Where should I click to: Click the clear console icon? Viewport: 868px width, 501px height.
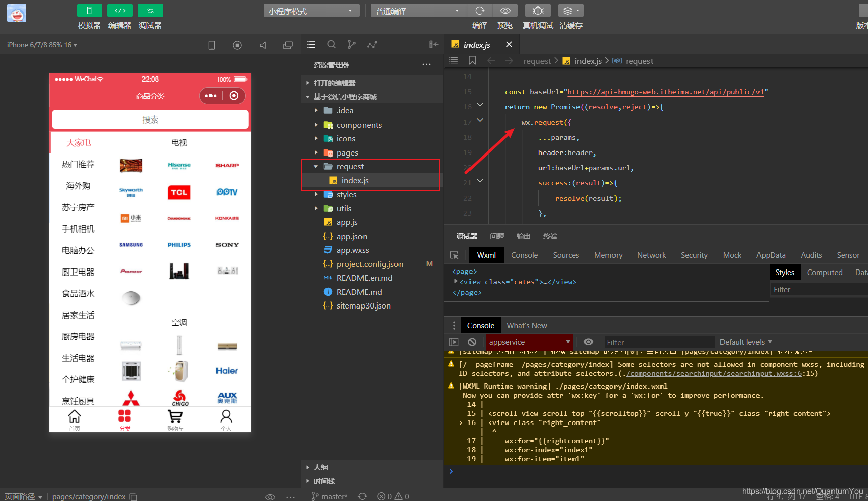point(472,342)
